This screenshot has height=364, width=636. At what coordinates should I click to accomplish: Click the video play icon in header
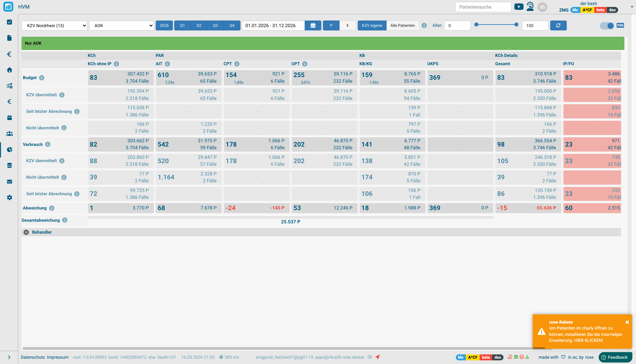pos(519,7)
